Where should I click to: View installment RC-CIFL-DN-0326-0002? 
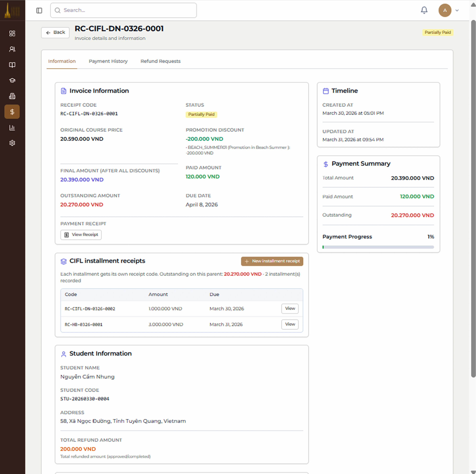290,309
